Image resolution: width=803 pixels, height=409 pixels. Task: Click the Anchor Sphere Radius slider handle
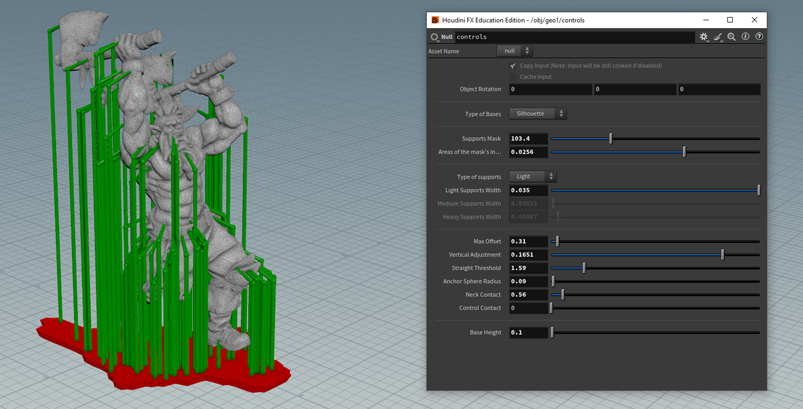[x=553, y=282]
